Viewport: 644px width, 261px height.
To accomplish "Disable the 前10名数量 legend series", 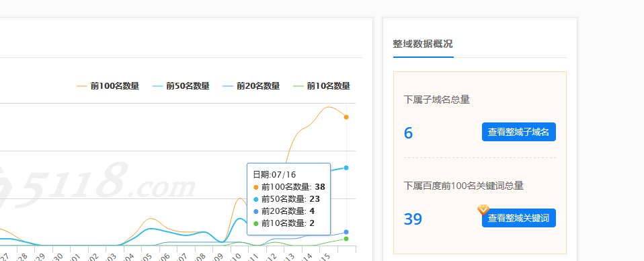I will pyautogui.click(x=321, y=86).
